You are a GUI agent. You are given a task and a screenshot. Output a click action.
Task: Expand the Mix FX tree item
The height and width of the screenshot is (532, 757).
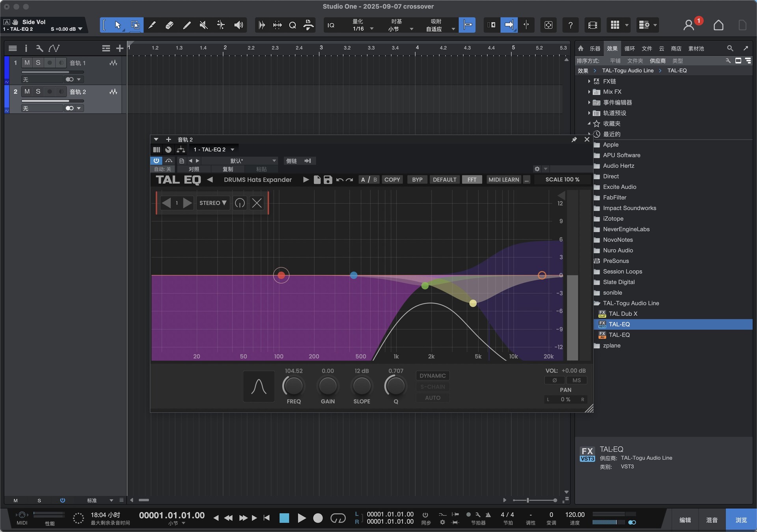[x=589, y=92]
